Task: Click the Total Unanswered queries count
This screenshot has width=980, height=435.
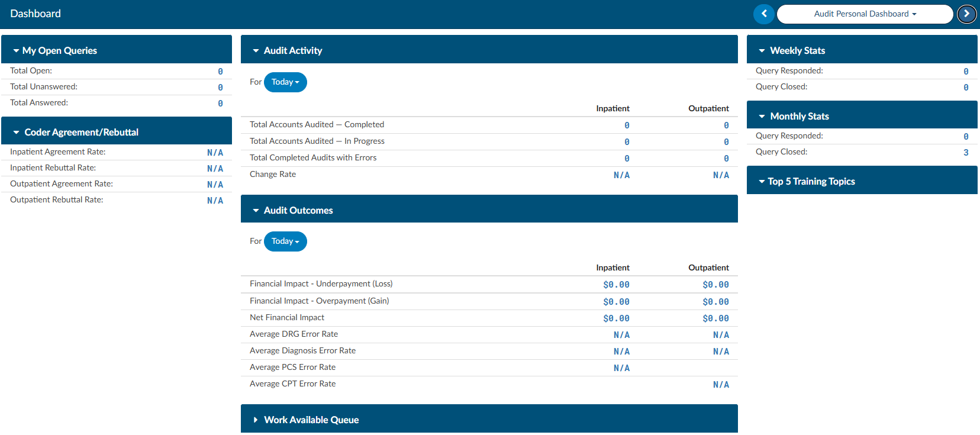Action: [220, 87]
